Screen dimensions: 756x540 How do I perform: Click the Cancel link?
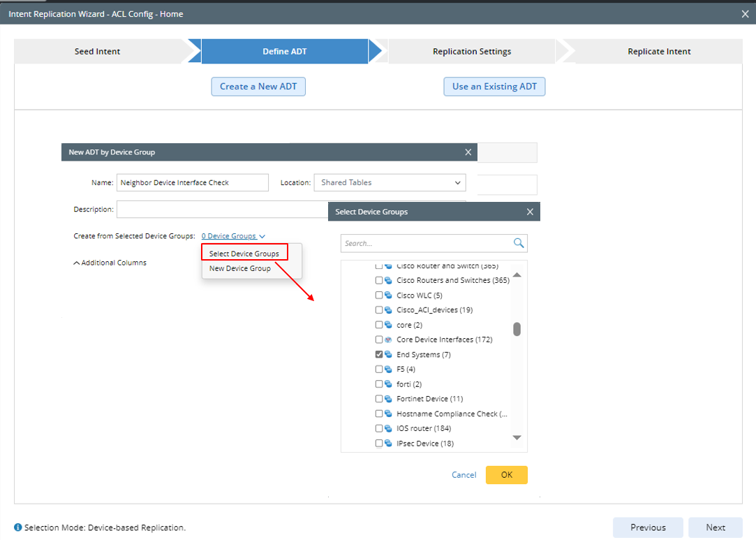464,475
